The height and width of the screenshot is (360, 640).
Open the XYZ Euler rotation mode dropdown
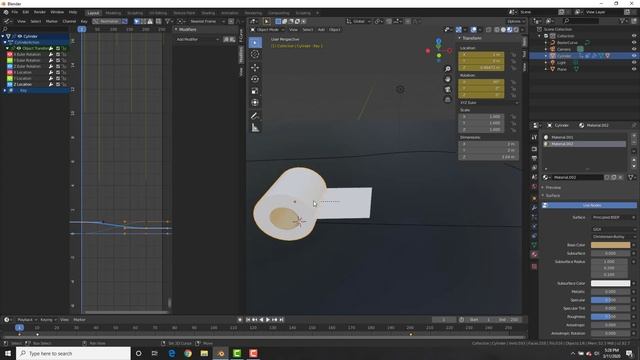click(489, 103)
